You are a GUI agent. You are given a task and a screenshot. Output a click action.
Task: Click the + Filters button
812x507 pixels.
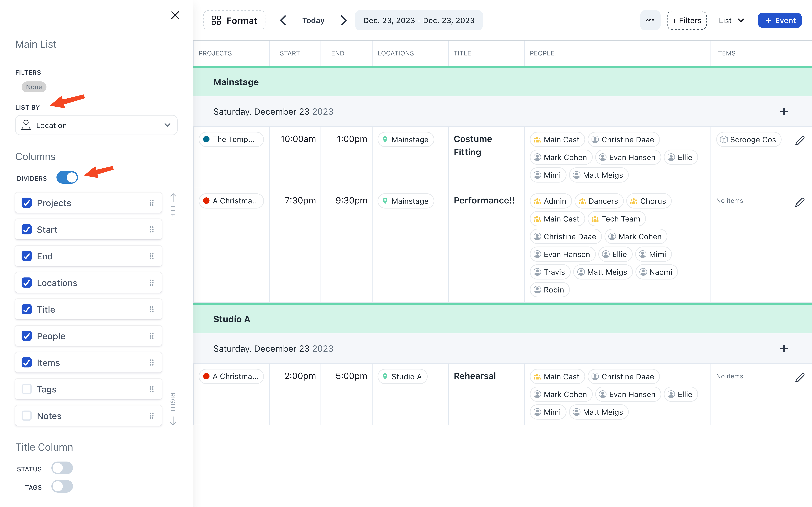687,20
